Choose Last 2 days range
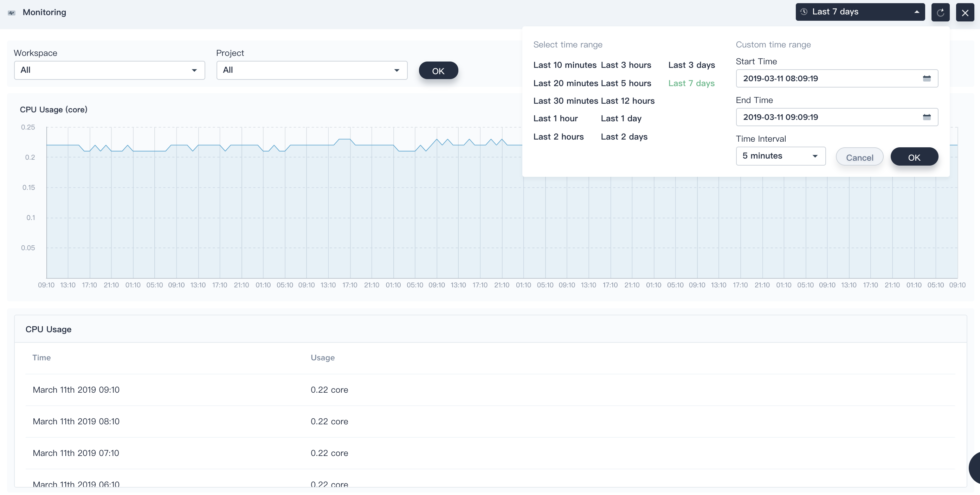Screen dimensions: 980x495 click(x=624, y=137)
